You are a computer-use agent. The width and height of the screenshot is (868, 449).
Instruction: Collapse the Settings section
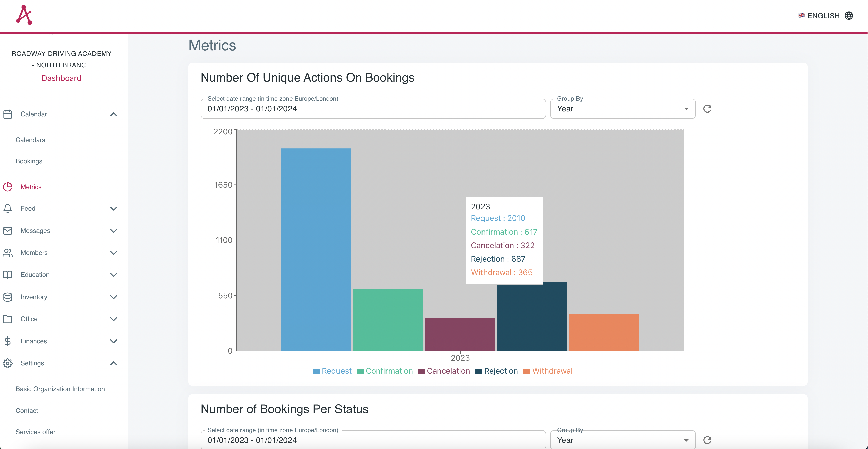(114, 363)
